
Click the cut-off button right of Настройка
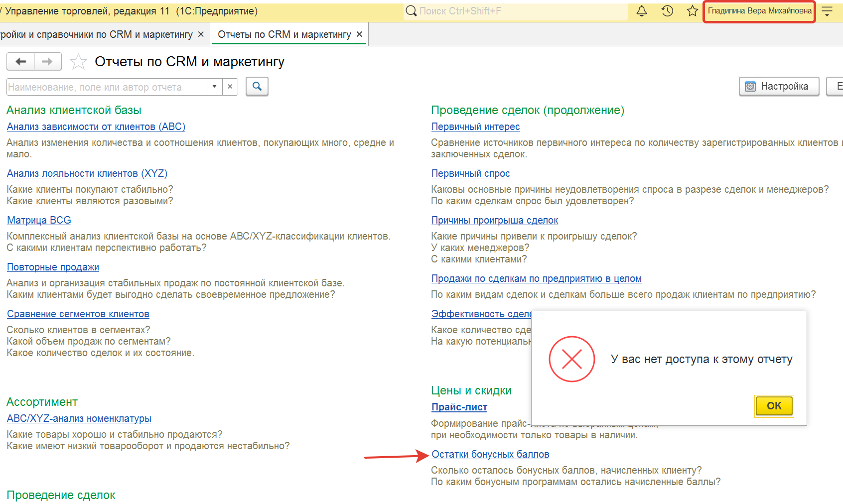[835, 86]
